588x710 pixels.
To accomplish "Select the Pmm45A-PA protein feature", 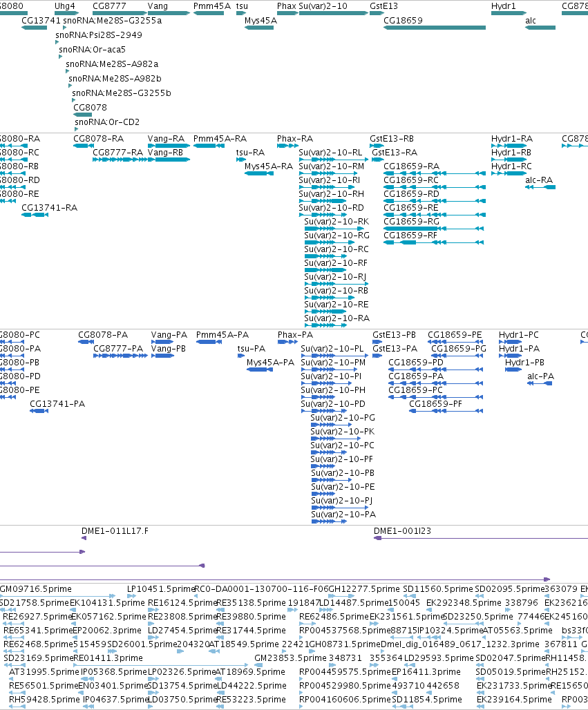I will [x=209, y=342].
